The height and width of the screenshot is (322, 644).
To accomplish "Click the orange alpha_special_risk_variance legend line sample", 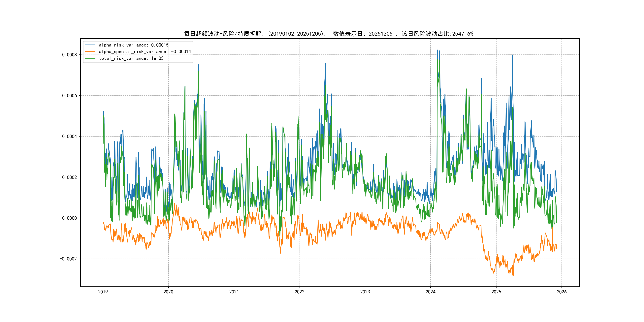I will tap(90, 51).
